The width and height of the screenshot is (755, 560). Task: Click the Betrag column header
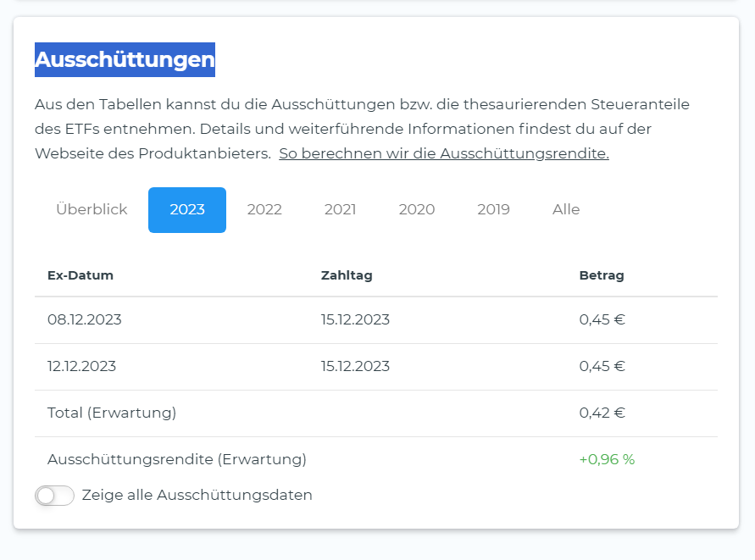click(x=602, y=275)
